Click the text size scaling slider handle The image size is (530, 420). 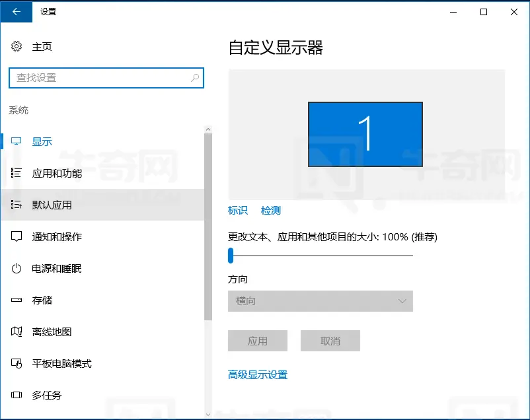point(231,256)
